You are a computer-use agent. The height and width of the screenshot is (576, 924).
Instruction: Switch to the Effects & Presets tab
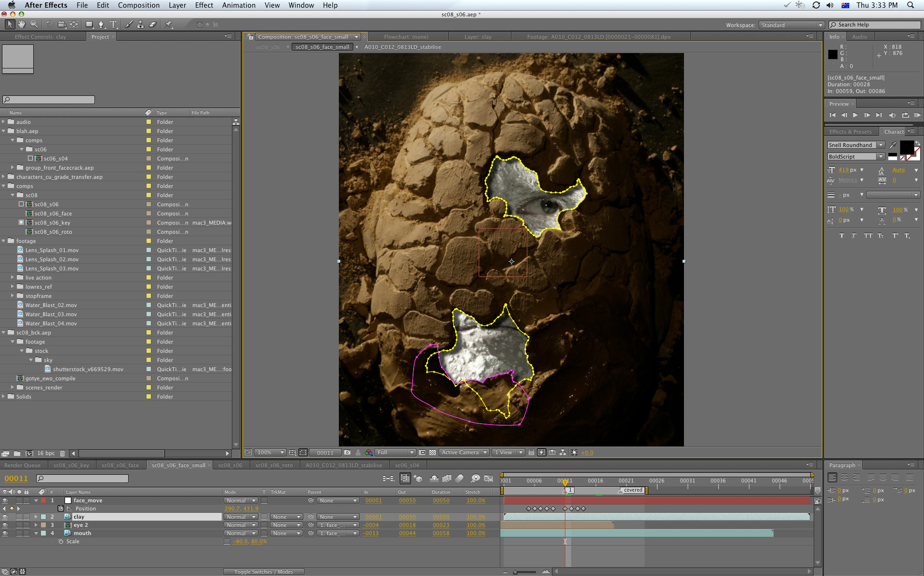(850, 132)
